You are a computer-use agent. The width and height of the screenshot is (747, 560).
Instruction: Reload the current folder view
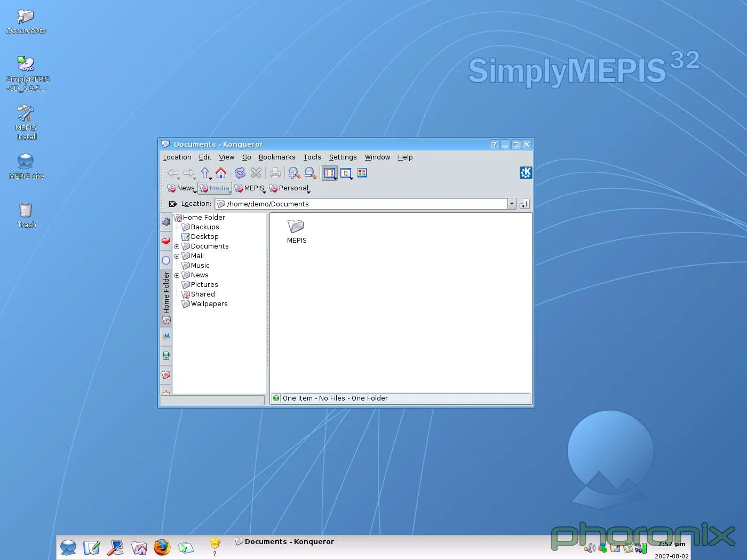[x=240, y=173]
